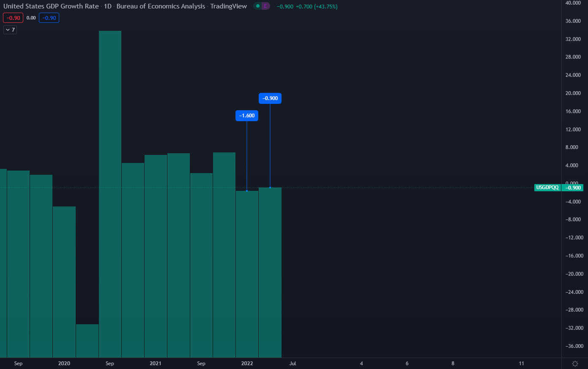Click the red -0.90 value box
Image resolution: width=588 pixels, height=369 pixels.
click(x=13, y=18)
